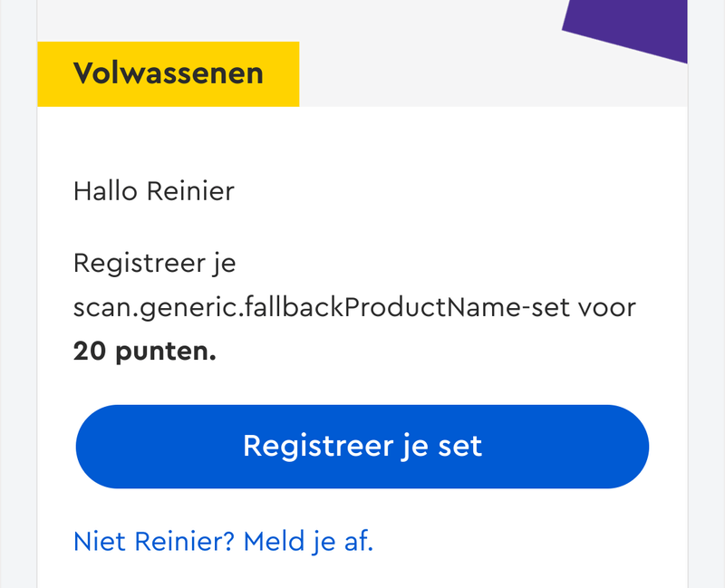Click the Registreer je text line

pyautogui.click(x=154, y=264)
